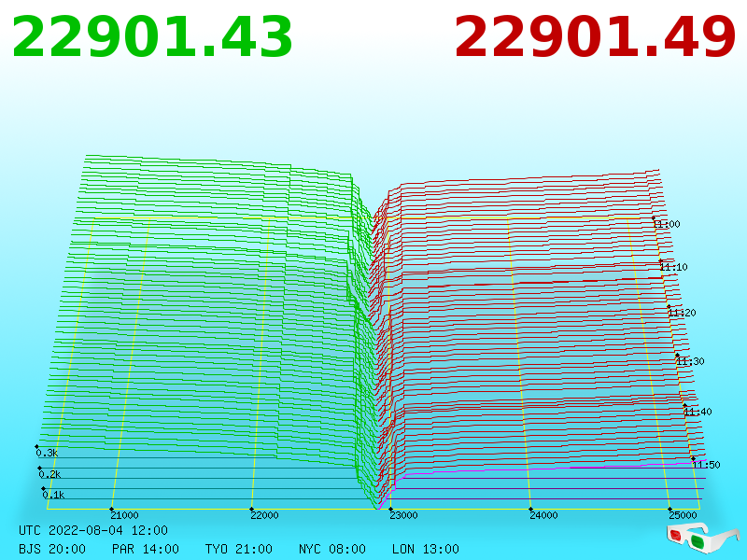The image size is (747, 560).
Task: Click the 0.1k depth axis label
Action: click(x=54, y=495)
